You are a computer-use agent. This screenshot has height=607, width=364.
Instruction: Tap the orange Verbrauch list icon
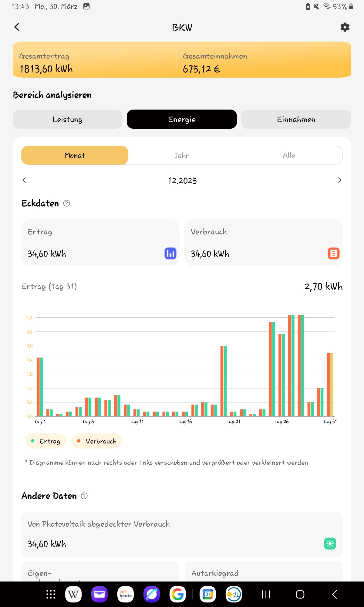coord(333,253)
